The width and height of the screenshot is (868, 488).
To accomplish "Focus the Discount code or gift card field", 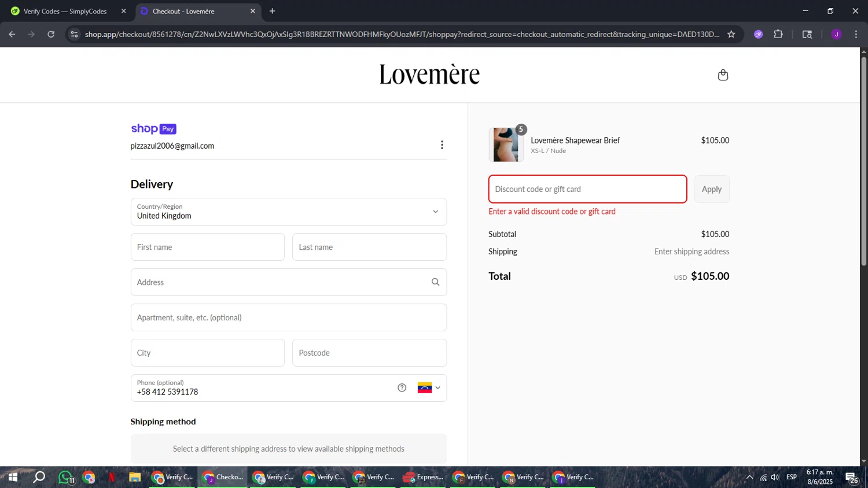I will pyautogui.click(x=588, y=189).
